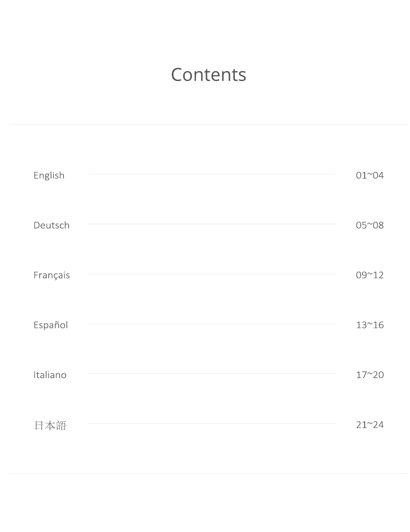This screenshot has width=410, height=532.
Task: Click the leader line beside 日本語
Action: (x=212, y=424)
